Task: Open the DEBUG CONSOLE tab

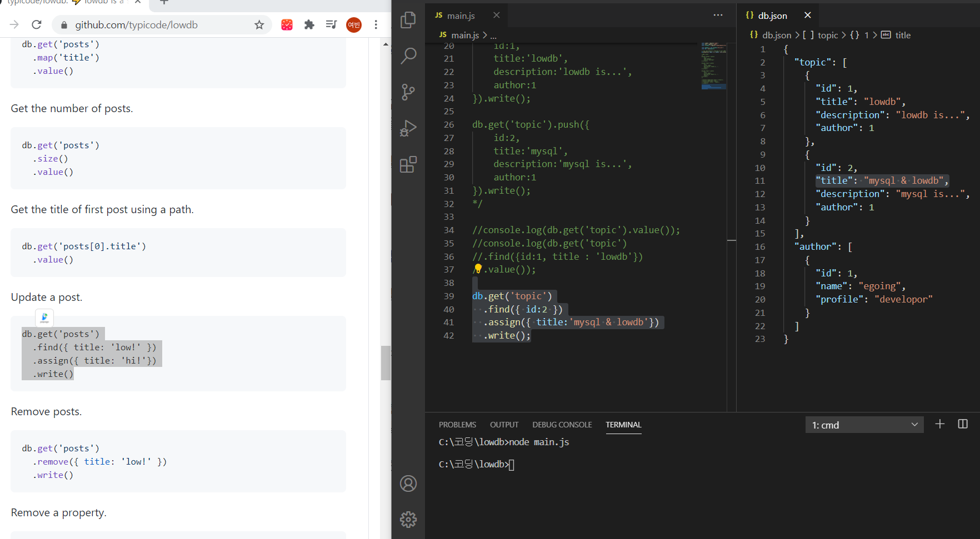Action: [562, 425]
